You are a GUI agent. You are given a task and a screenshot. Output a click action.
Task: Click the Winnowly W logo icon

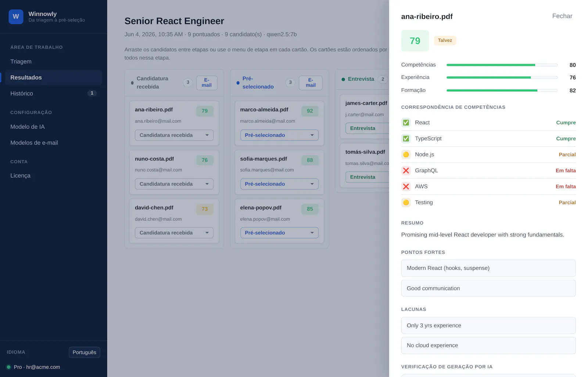coord(16,17)
